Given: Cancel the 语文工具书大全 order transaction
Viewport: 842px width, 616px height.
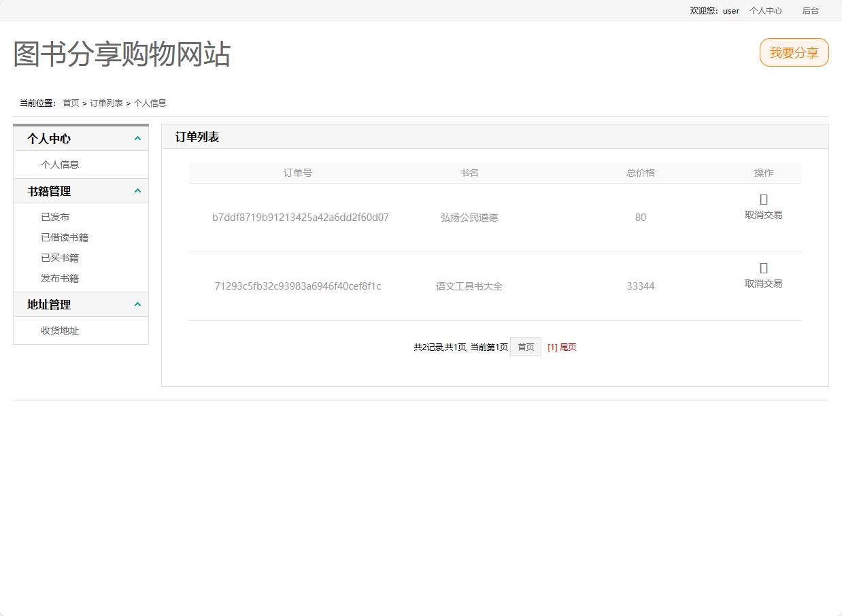Looking at the screenshot, I should [763, 281].
